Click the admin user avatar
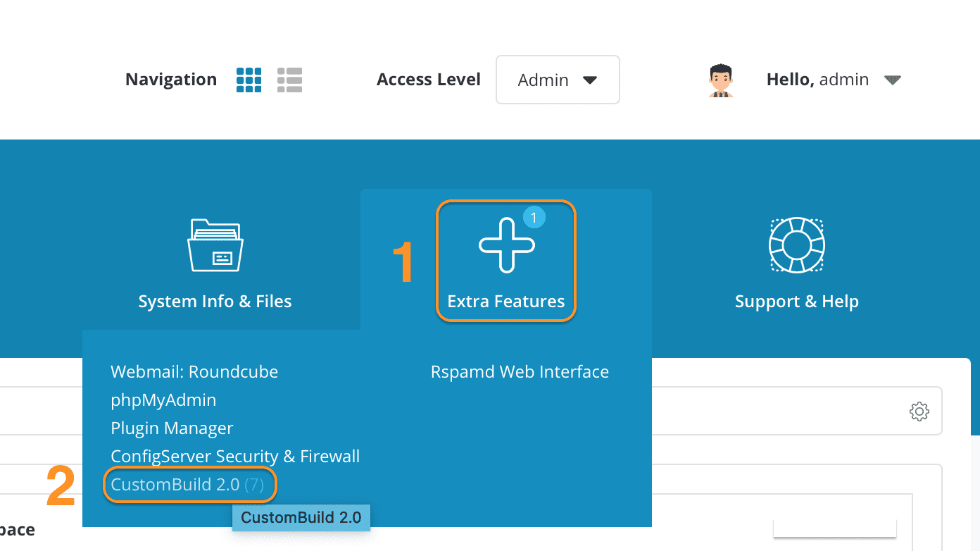This screenshot has width=980, height=551. [x=720, y=80]
